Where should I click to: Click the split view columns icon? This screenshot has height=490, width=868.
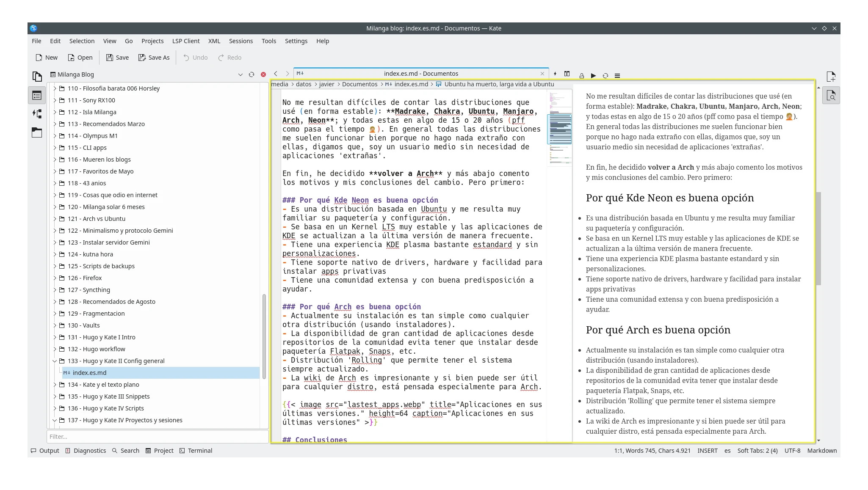[567, 74]
